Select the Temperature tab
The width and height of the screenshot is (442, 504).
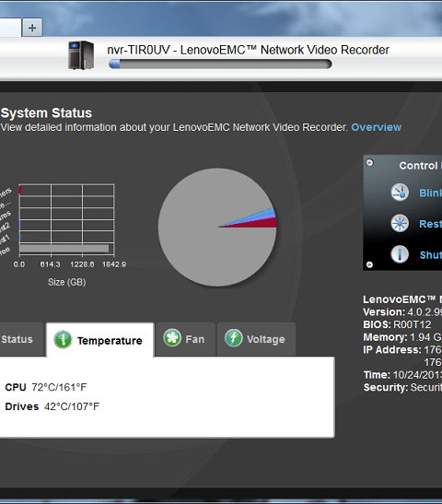[100, 340]
